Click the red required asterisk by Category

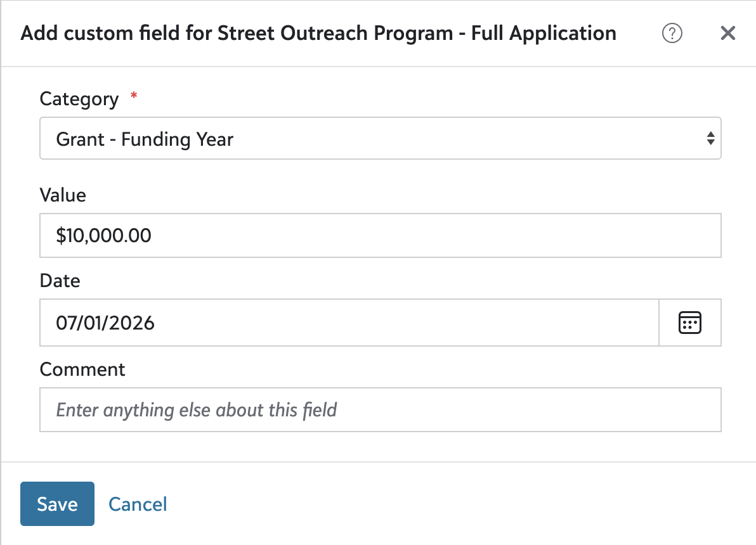(134, 96)
